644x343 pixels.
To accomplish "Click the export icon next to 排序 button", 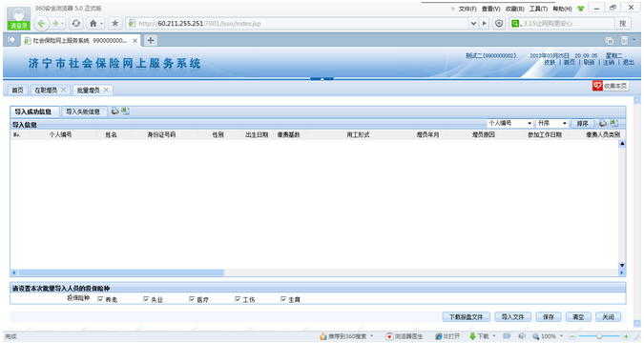I will point(613,123).
